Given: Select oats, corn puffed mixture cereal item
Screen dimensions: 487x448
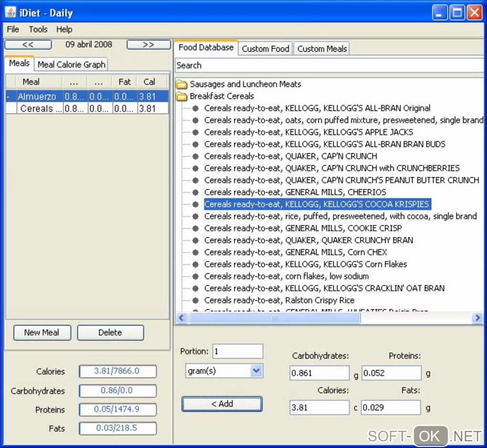Looking at the screenshot, I should (x=344, y=120).
